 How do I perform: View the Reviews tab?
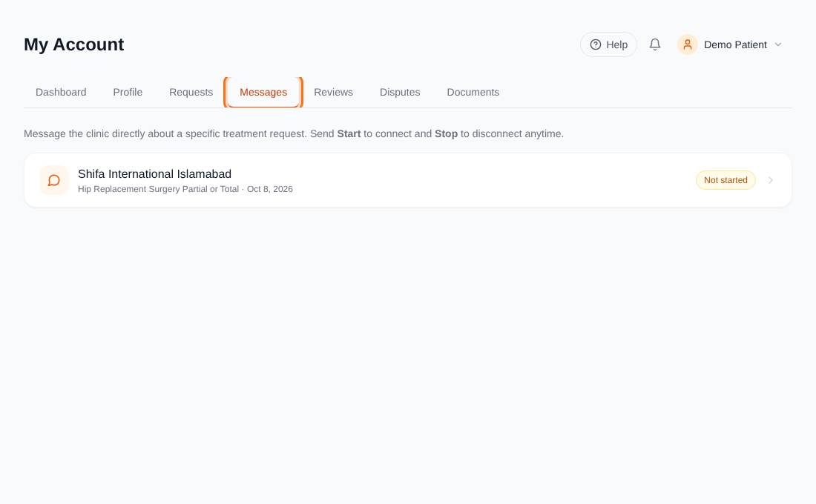click(x=333, y=92)
